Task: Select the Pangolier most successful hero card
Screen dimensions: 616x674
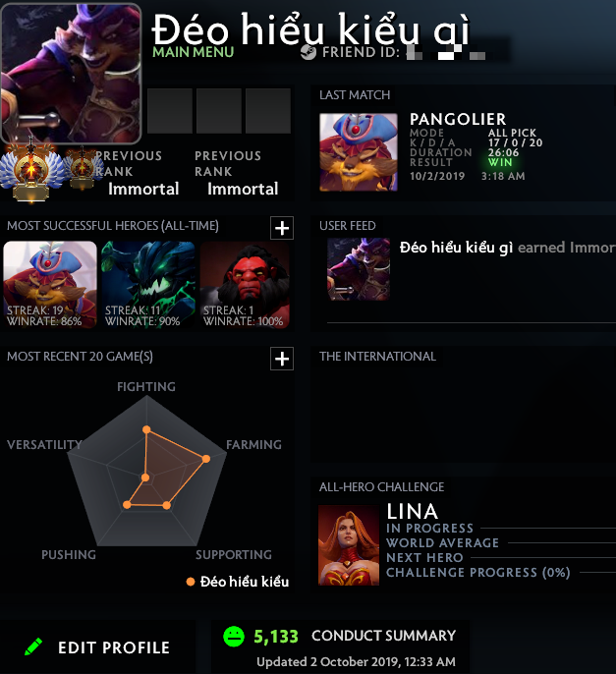Action: pos(50,285)
